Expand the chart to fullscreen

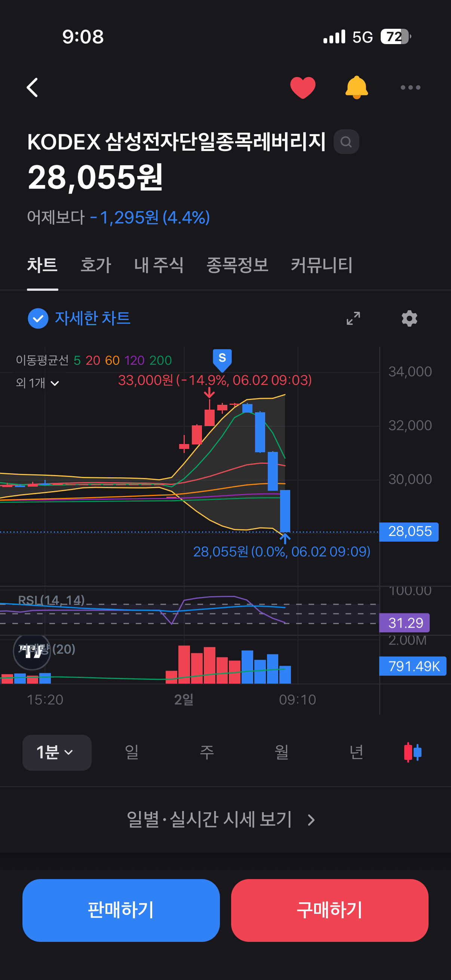point(353,318)
